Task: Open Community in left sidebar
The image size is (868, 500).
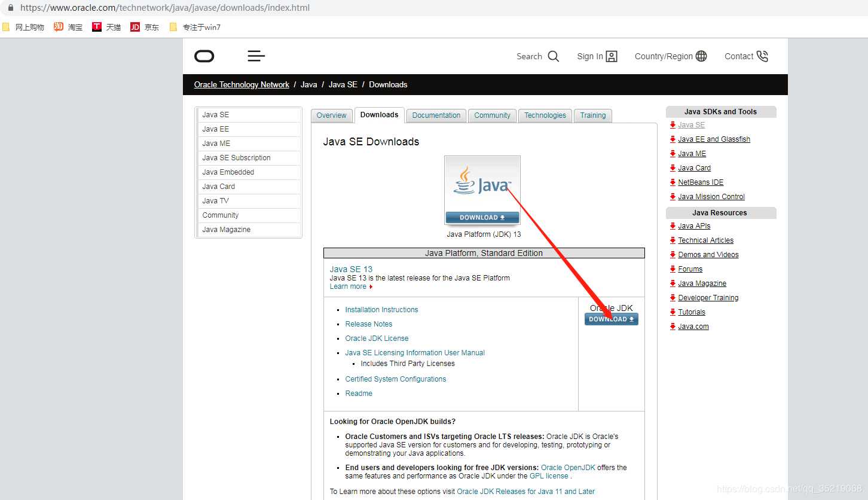Action: [x=249, y=215]
